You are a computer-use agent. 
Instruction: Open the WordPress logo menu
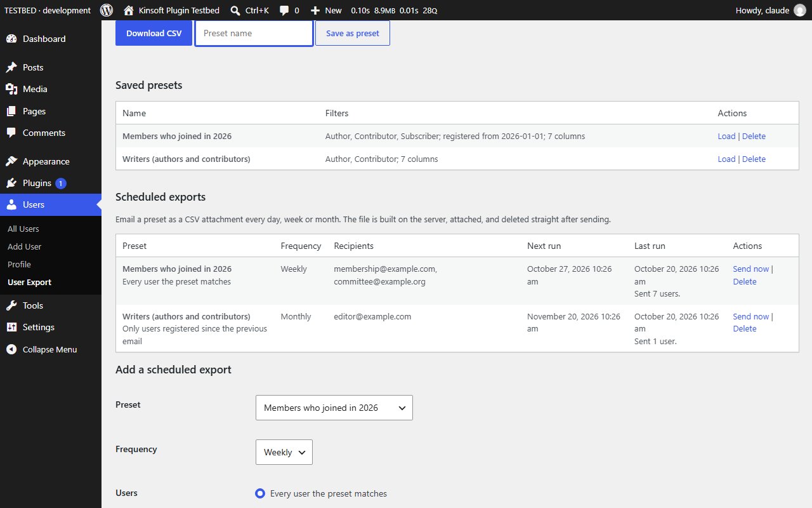107,10
